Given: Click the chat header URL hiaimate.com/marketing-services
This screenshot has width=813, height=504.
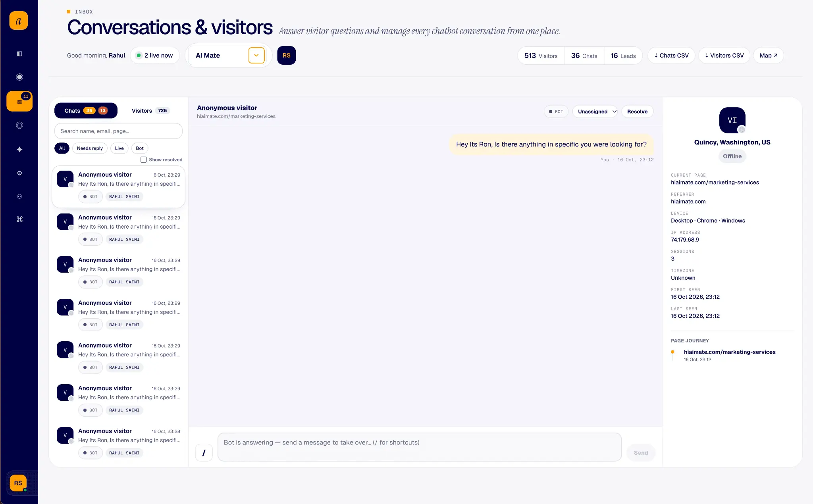Looking at the screenshot, I should pyautogui.click(x=236, y=116).
